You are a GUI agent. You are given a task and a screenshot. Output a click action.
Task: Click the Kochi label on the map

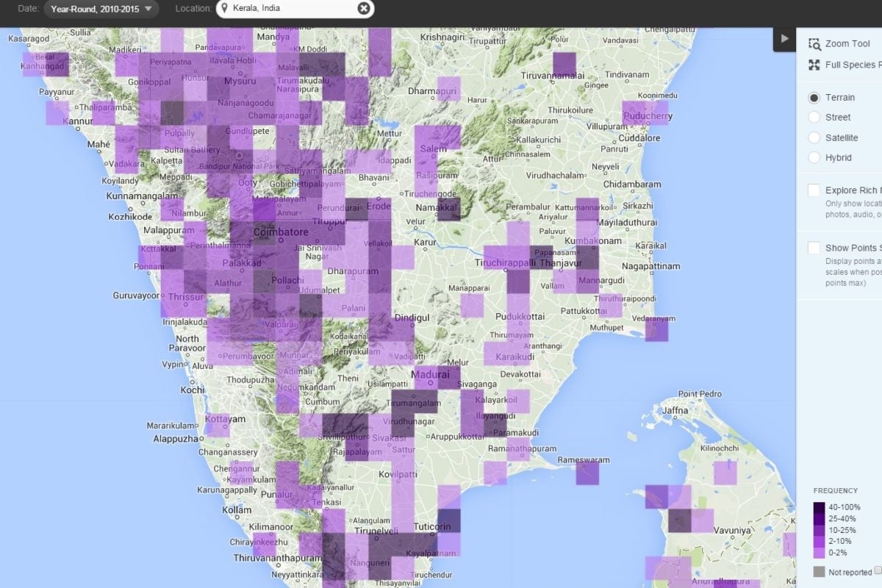(192, 390)
